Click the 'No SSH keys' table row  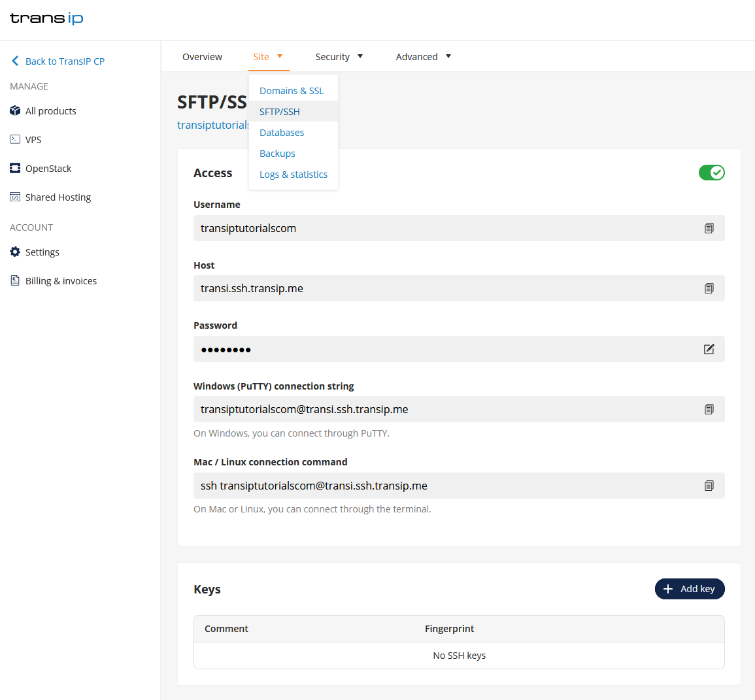tap(459, 656)
